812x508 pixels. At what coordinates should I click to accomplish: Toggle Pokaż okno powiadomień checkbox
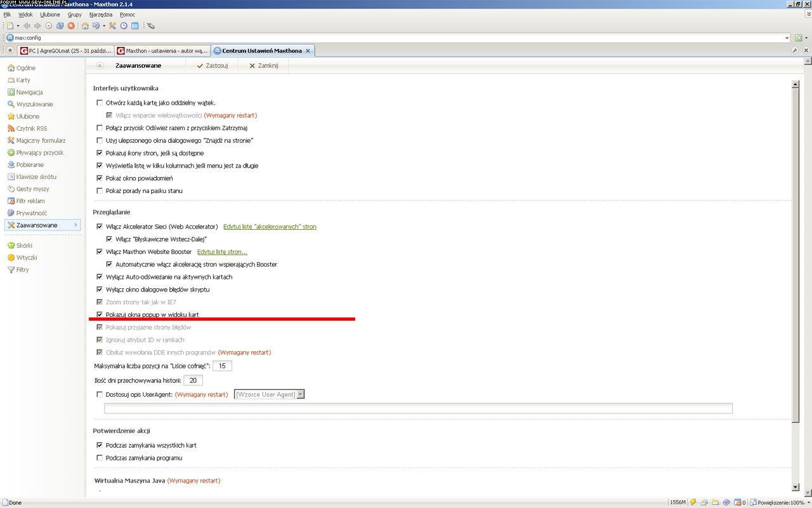point(99,178)
